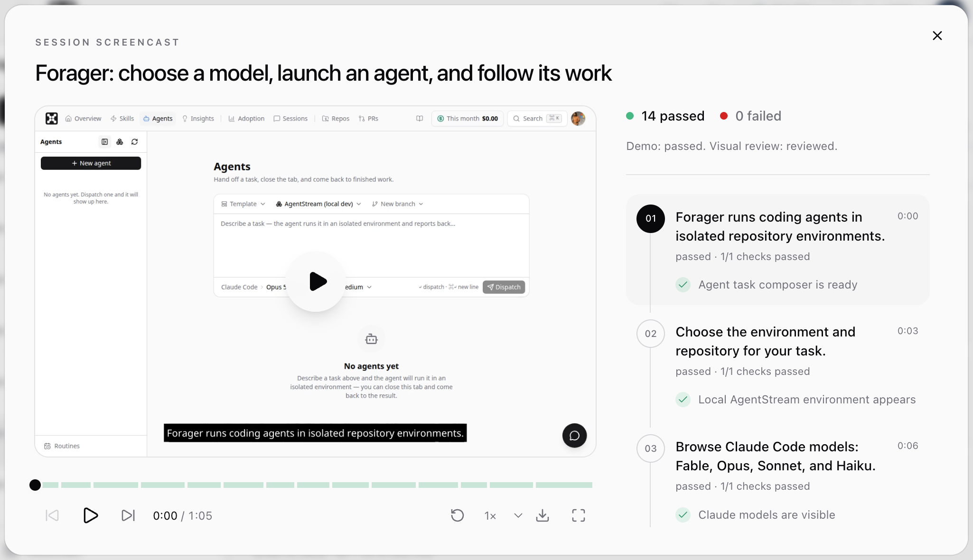Screen dimensions: 973x560
Task: Close the session screencast dialog
Action: [x=937, y=36]
